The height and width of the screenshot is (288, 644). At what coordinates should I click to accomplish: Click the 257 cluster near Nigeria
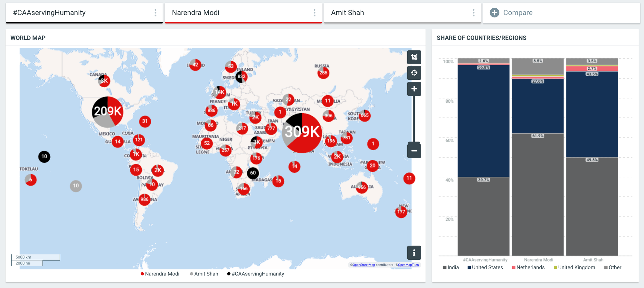coord(225,150)
